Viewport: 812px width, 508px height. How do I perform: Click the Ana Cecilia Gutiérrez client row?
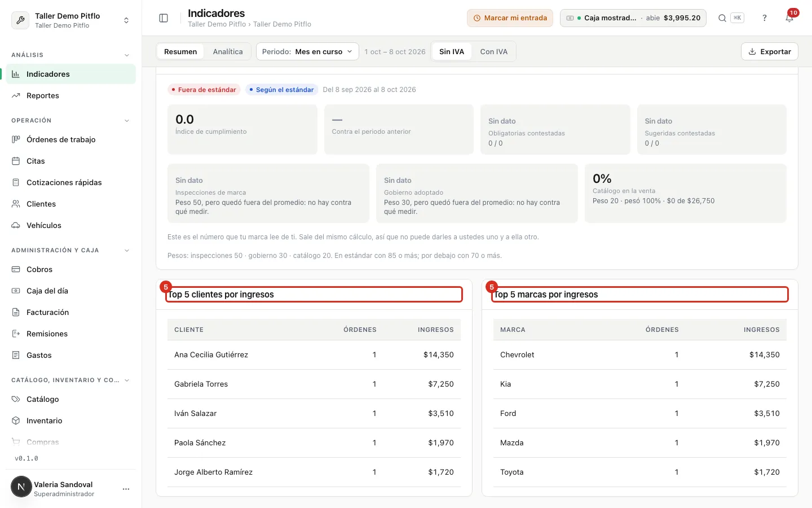tap(314, 354)
